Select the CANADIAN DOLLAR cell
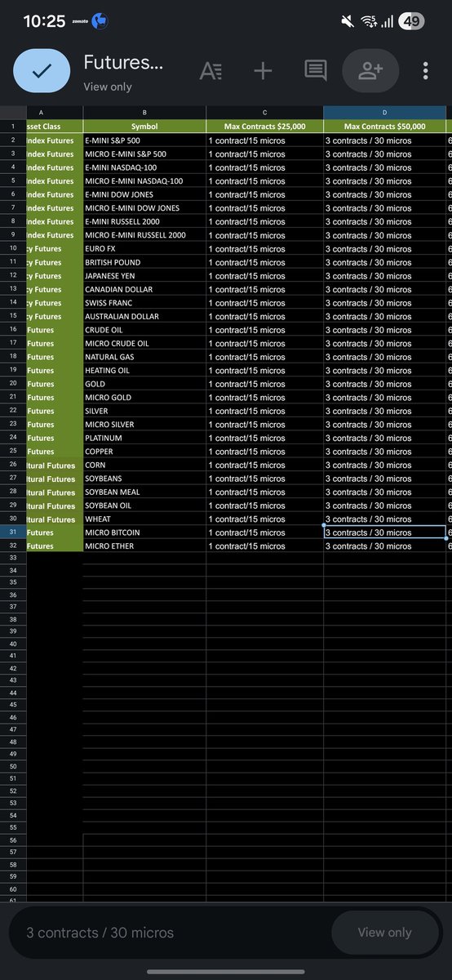Image resolution: width=452 pixels, height=980 pixels. click(x=144, y=289)
